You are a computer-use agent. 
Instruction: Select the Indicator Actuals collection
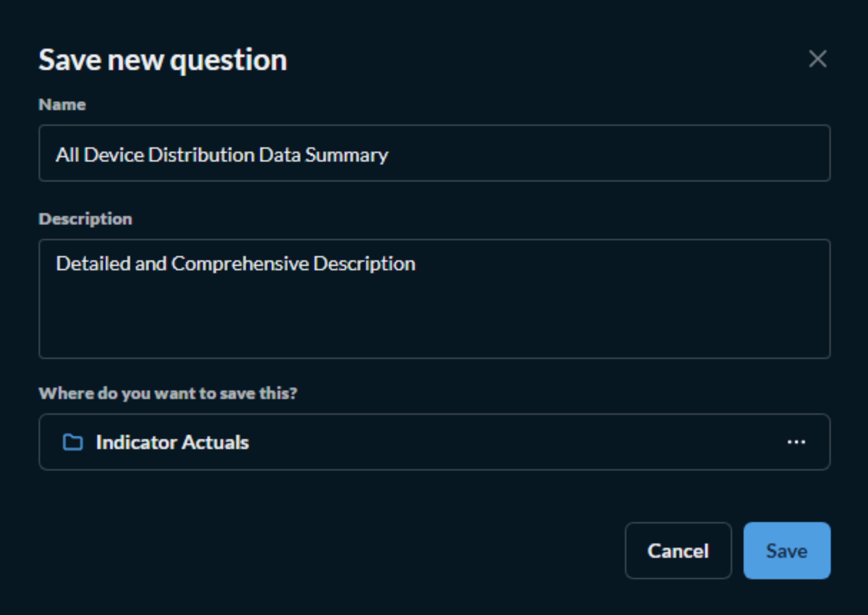[x=172, y=442]
